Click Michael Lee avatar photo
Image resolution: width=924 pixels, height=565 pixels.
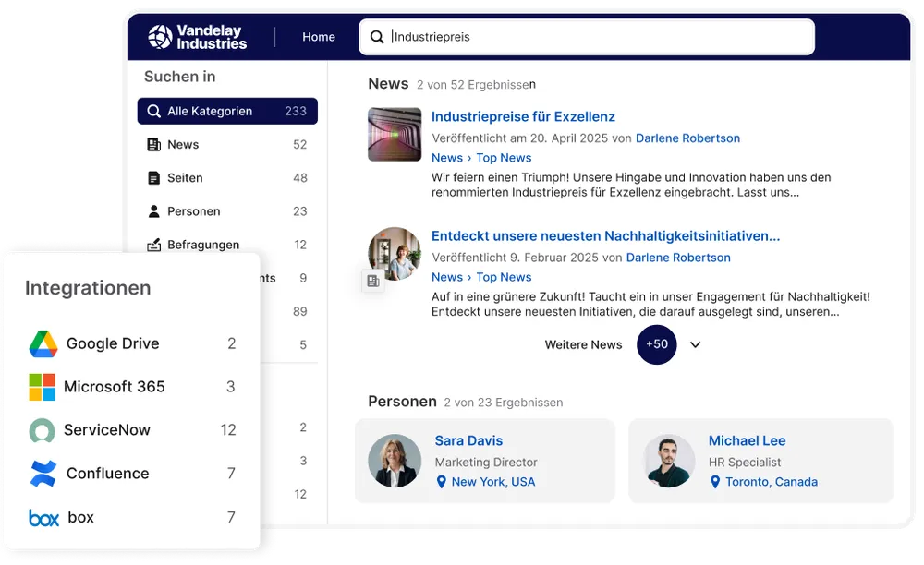669,461
